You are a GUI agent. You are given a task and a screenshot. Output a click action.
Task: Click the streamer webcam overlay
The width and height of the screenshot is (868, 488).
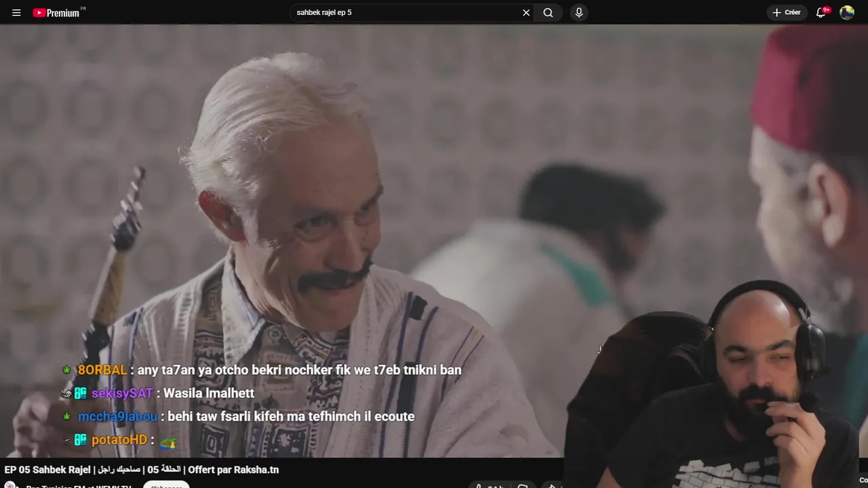pos(716,384)
